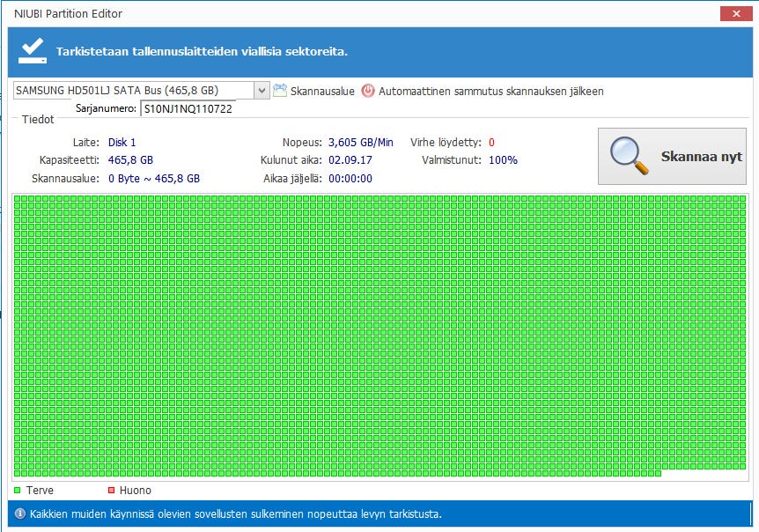Click the Kulunut aika label
The image size is (759, 532).
291,159
